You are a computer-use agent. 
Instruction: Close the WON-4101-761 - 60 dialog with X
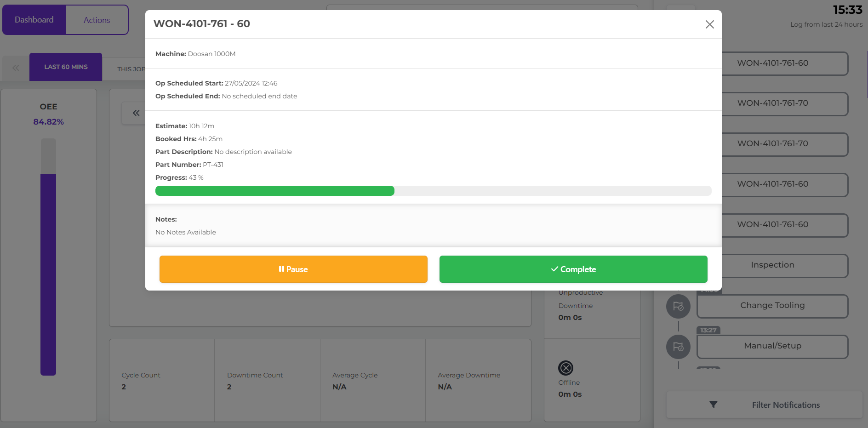tap(709, 24)
